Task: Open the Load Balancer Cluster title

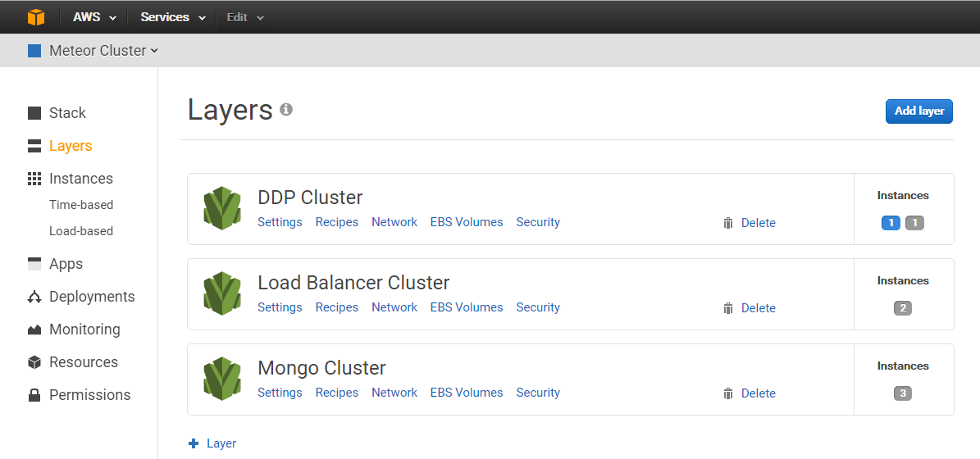Action: coord(353,283)
